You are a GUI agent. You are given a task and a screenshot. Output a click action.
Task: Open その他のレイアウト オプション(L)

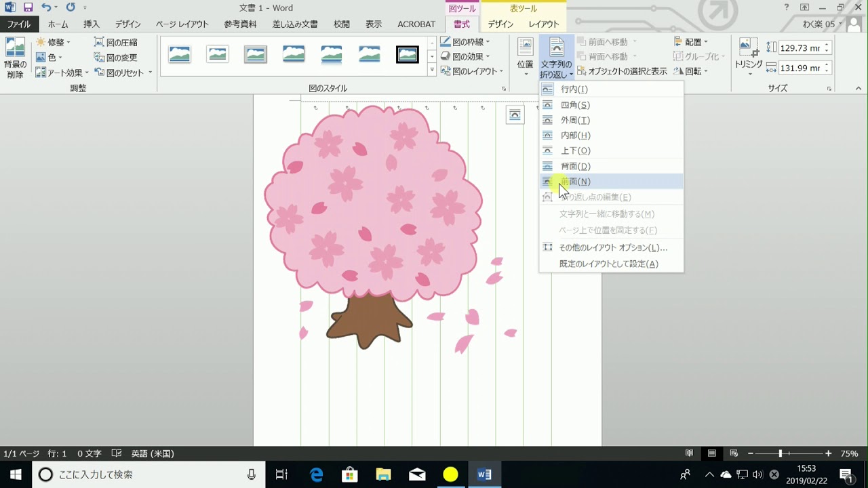coord(611,247)
